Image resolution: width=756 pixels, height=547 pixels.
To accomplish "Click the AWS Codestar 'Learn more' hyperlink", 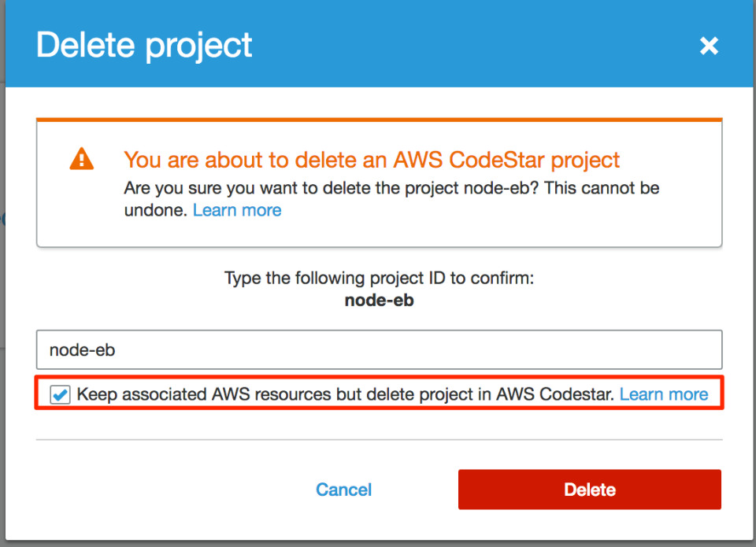I will coord(664,394).
